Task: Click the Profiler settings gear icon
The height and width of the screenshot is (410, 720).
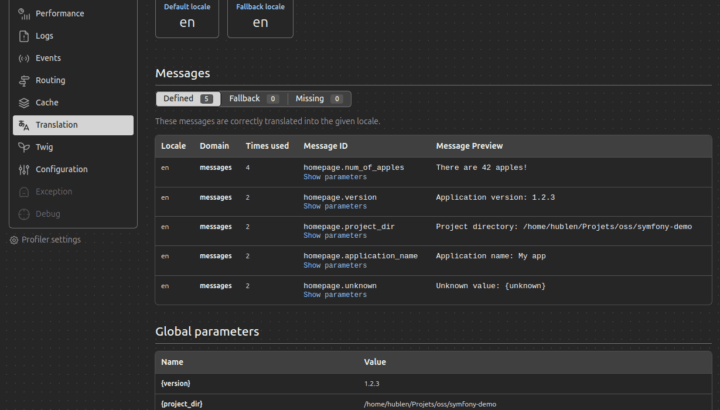Action: [14, 240]
